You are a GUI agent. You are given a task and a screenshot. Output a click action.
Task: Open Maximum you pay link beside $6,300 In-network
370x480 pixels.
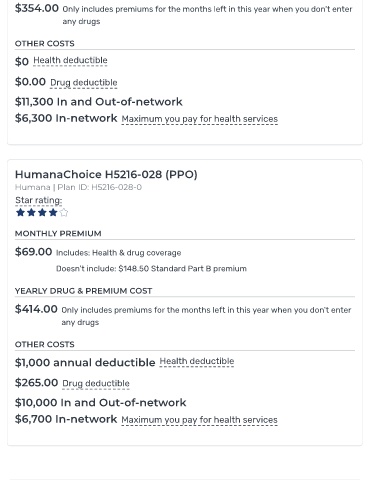[200, 119]
